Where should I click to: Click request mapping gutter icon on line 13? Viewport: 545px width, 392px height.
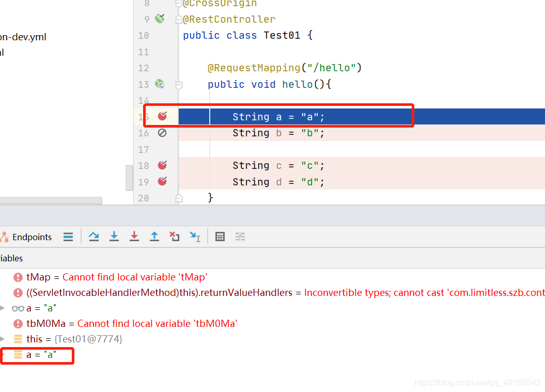coord(160,84)
